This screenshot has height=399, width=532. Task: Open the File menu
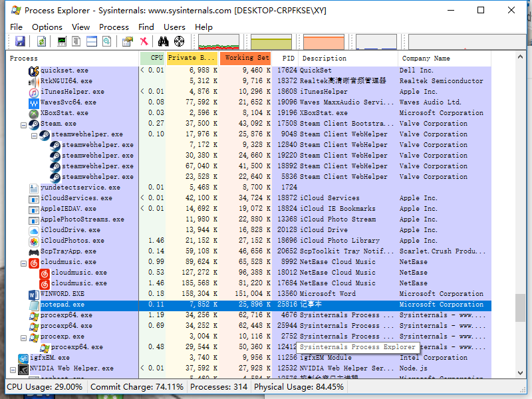16,27
